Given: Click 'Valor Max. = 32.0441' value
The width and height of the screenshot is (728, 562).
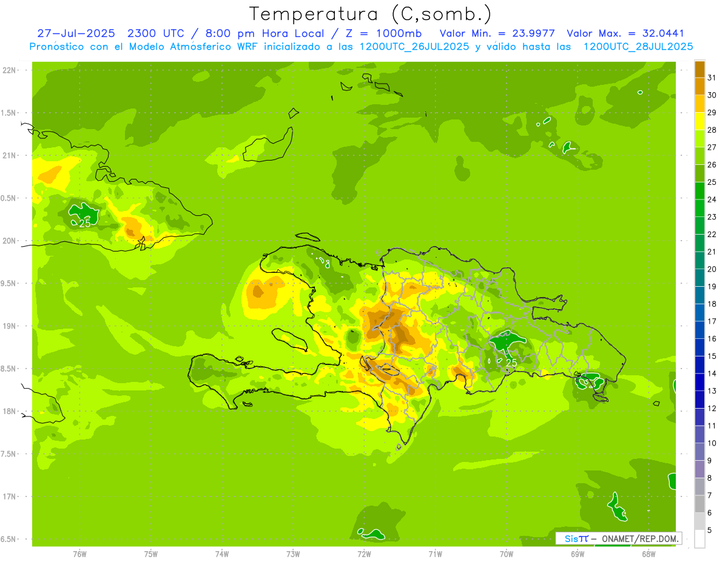Looking at the screenshot, I should tap(625, 33).
